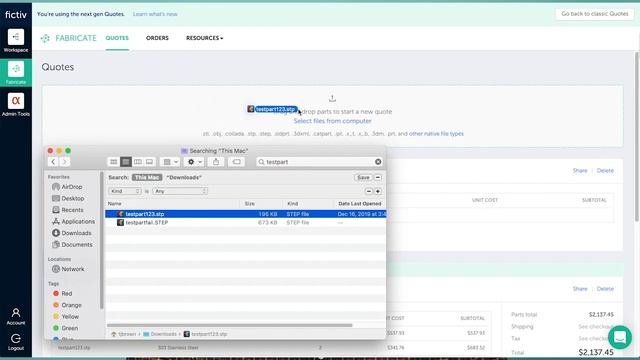Viewport: 640px width, 360px height.
Task: Click the Logout sidebar icon
Action: click(16, 342)
